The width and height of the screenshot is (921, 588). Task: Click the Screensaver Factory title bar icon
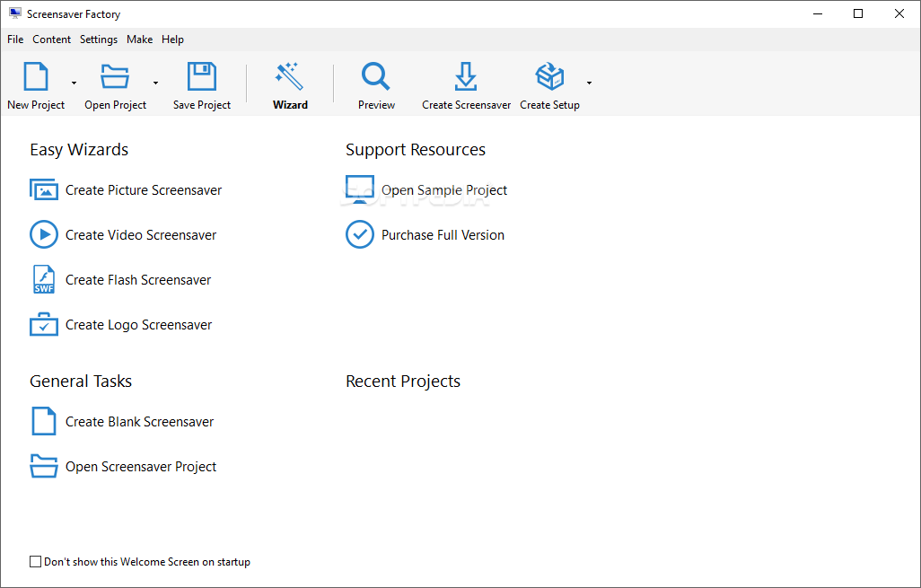point(15,13)
